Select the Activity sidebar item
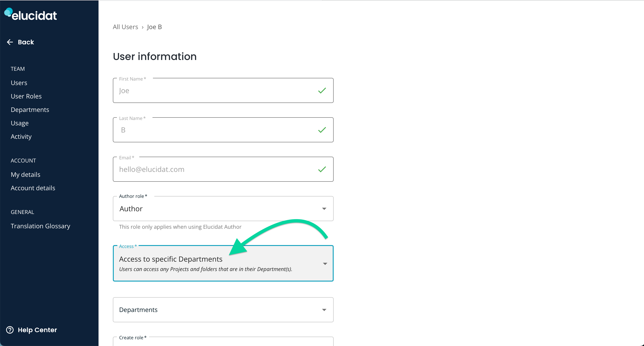The image size is (644, 346). click(x=21, y=136)
